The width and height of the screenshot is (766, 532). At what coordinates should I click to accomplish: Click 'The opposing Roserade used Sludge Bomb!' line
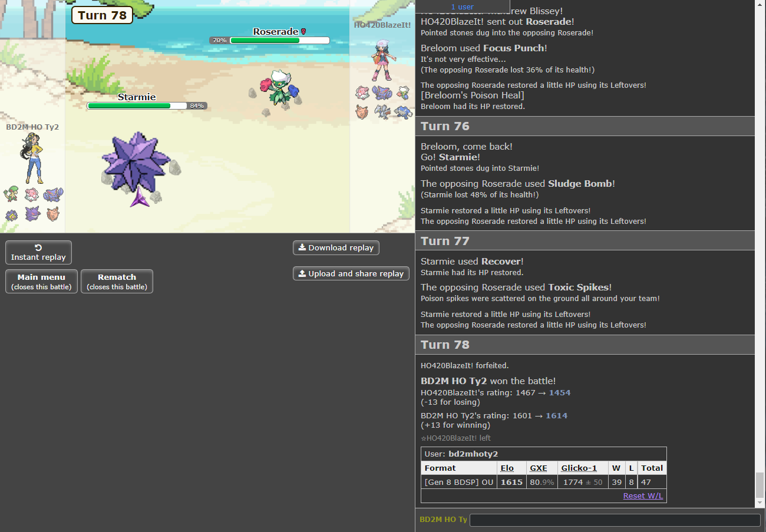pos(517,184)
